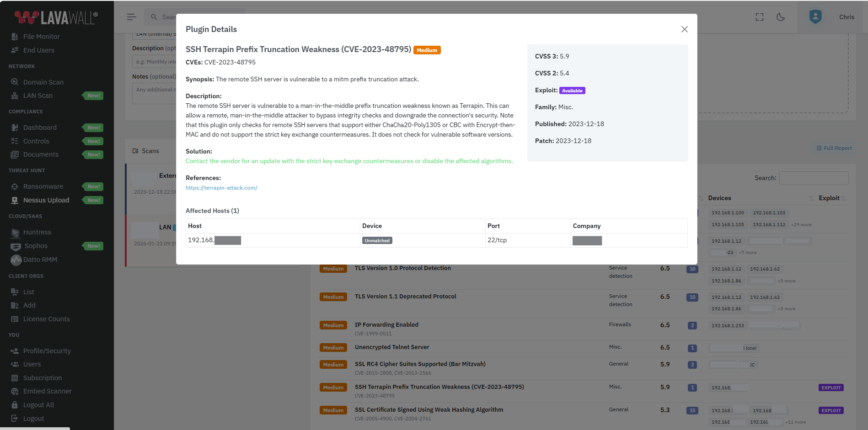Select the Nessus Upload icon
Image resolution: width=868 pixels, height=430 pixels.
15,200
